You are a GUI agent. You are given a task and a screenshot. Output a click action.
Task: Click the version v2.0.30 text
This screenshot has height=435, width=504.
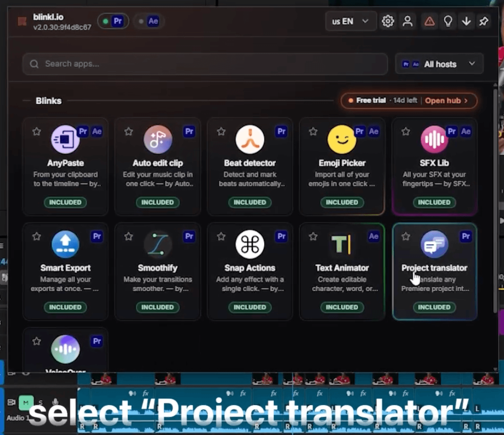(62, 27)
